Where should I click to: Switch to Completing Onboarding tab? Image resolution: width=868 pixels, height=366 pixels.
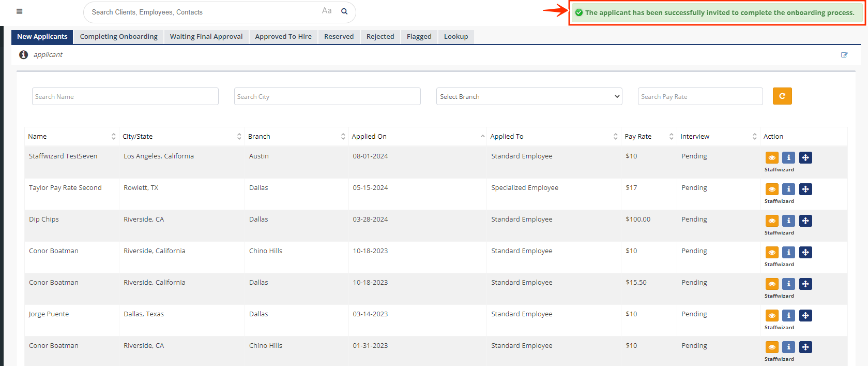pos(118,37)
